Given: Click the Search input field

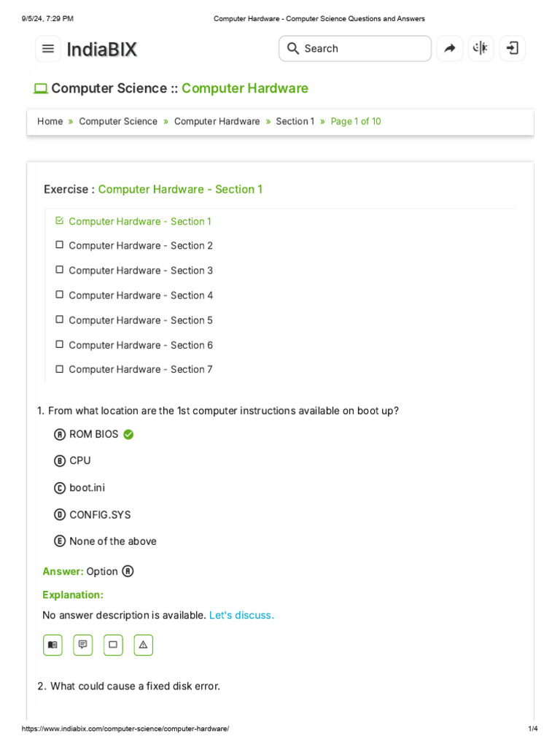Looking at the screenshot, I should [x=355, y=49].
